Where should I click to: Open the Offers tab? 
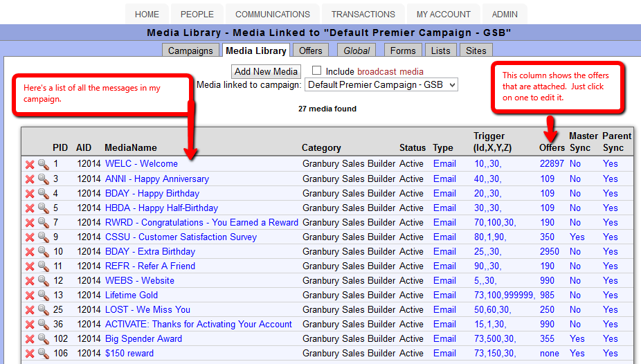(x=311, y=51)
